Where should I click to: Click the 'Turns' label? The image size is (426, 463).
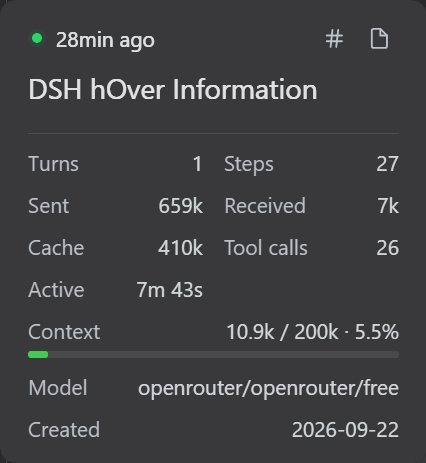pos(54,164)
